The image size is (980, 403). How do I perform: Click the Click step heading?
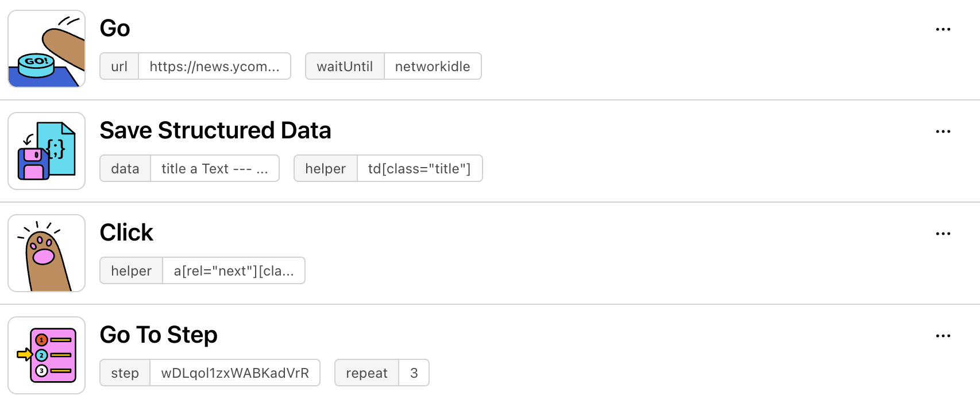point(126,232)
